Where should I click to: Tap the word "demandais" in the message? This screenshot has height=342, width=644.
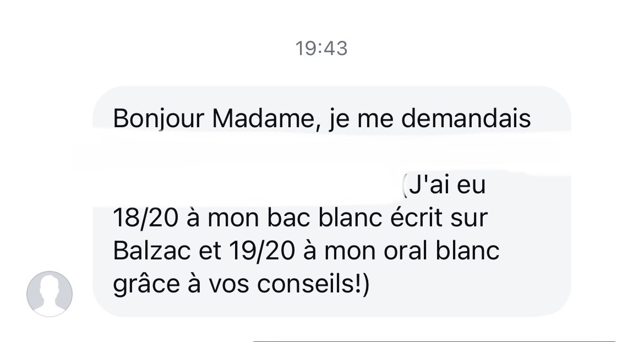click(x=466, y=118)
